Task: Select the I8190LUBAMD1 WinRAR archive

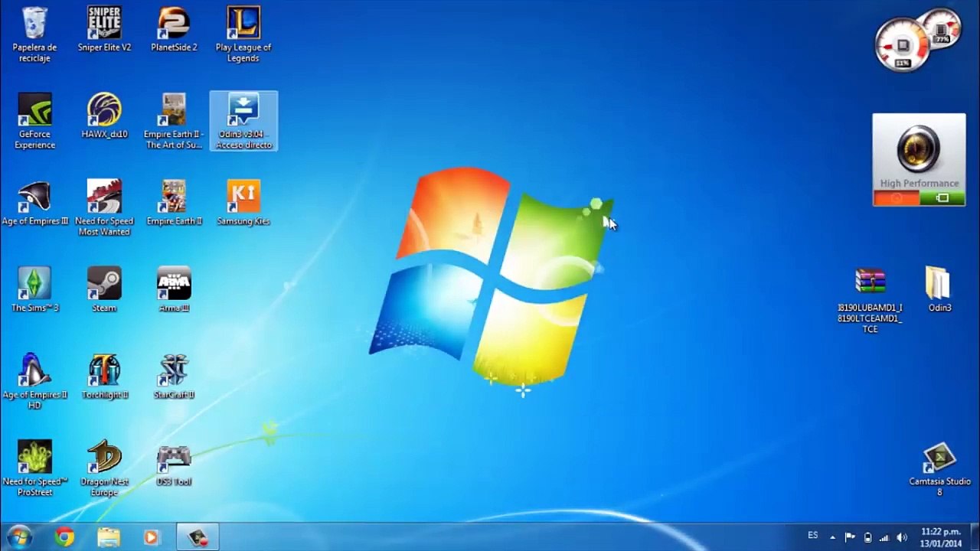Action: pos(870,301)
